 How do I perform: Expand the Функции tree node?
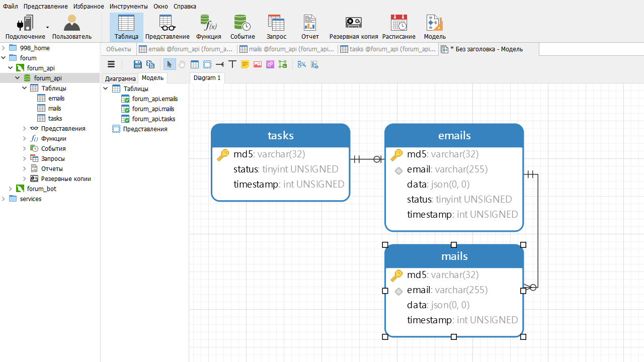(25, 138)
